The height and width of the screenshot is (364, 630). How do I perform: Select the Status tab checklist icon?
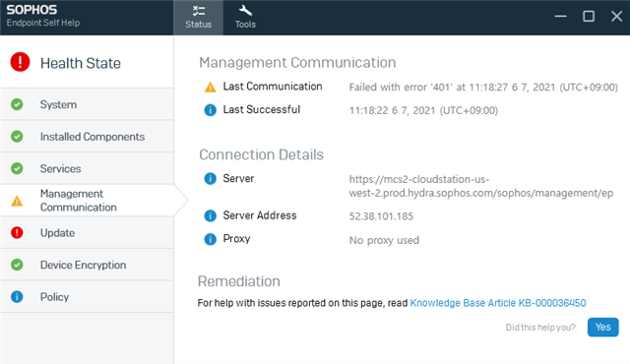pyautogui.click(x=199, y=11)
